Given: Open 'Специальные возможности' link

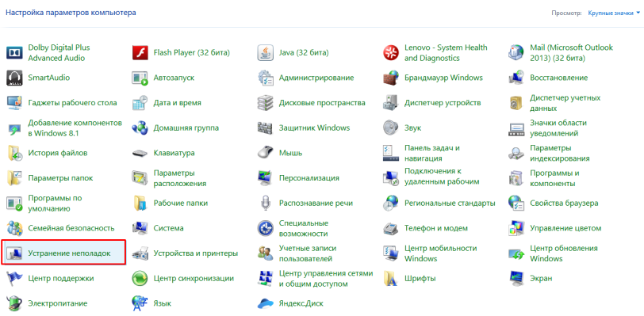Looking at the screenshot, I should click(x=304, y=228).
